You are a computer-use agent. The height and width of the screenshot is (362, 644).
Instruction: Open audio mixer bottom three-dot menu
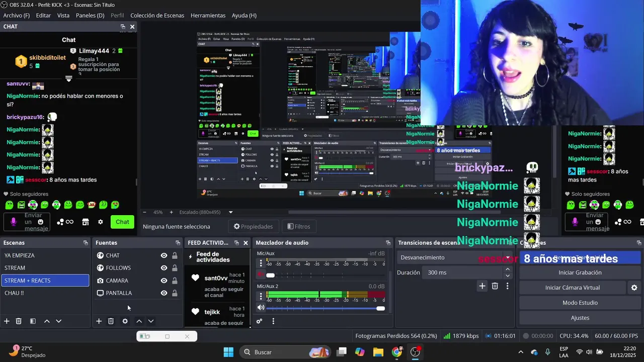(273, 321)
